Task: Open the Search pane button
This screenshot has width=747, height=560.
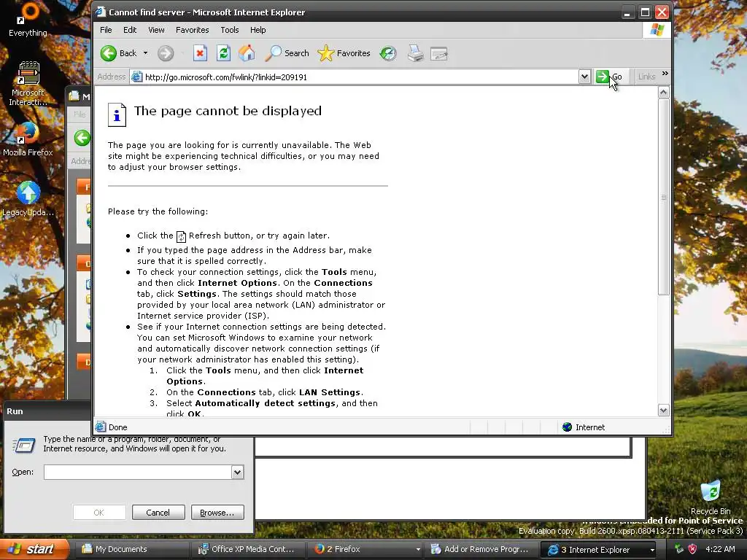Action: (287, 53)
